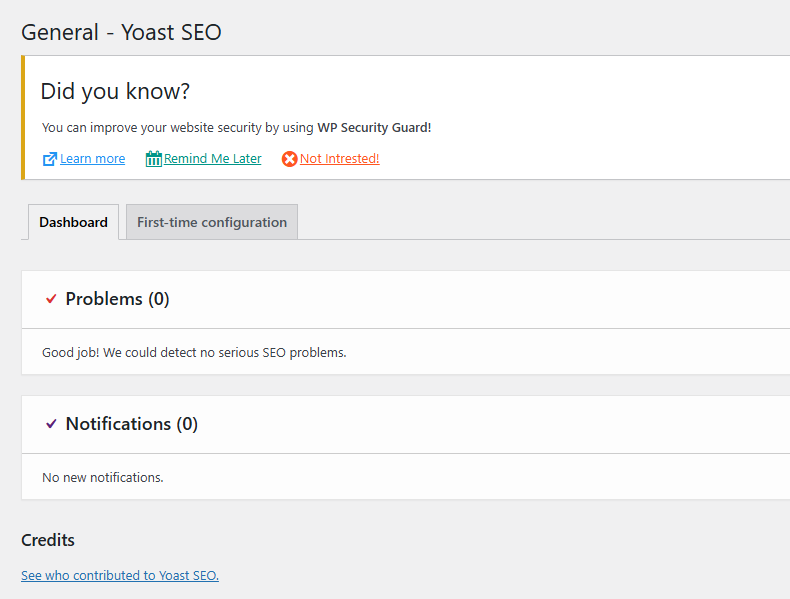The image size is (790, 599).
Task: Click the Did you know? heading
Action: point(115,92)
